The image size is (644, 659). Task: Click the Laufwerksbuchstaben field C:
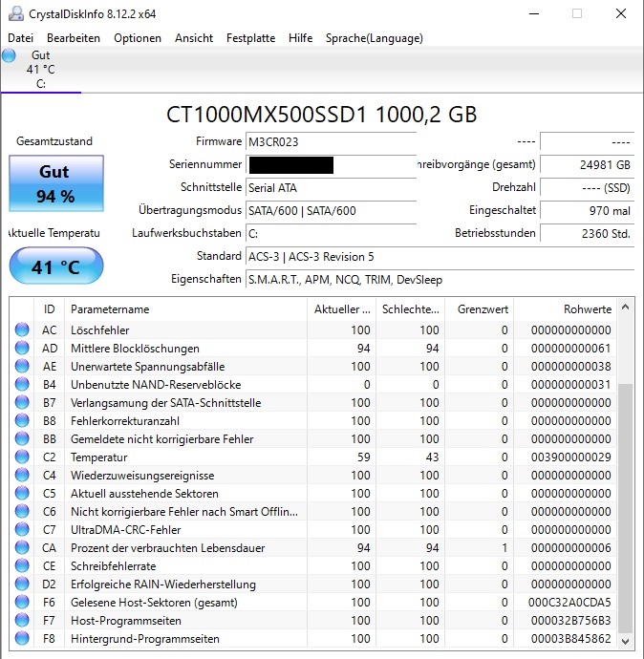(331, 233)
